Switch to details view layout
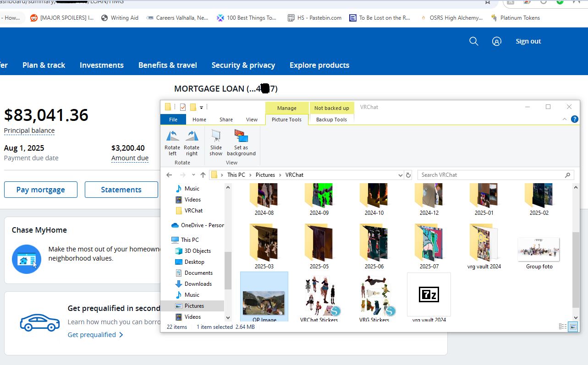This screenshot has height=365, width=588. coord(562,327)
